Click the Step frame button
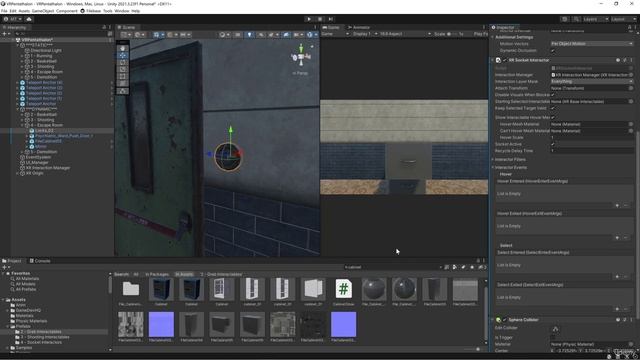Viewport: 640px width, 360px height. [331, 19]
